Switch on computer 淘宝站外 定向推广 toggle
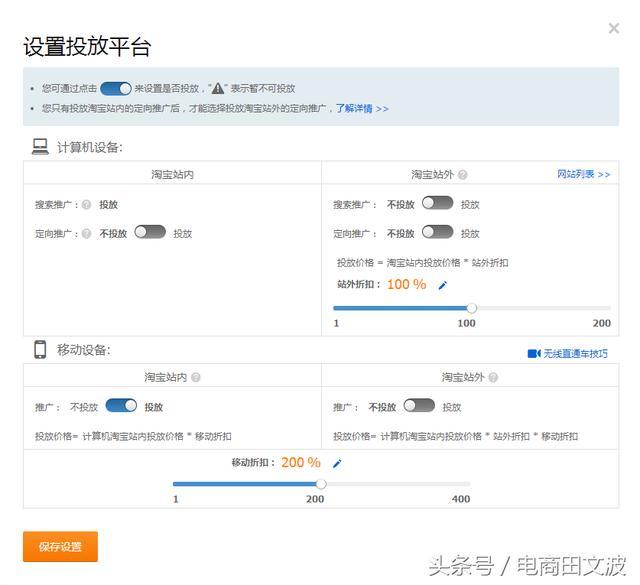Image resolution: width=640 pixels, height=585 pixels. click(437, 232)
